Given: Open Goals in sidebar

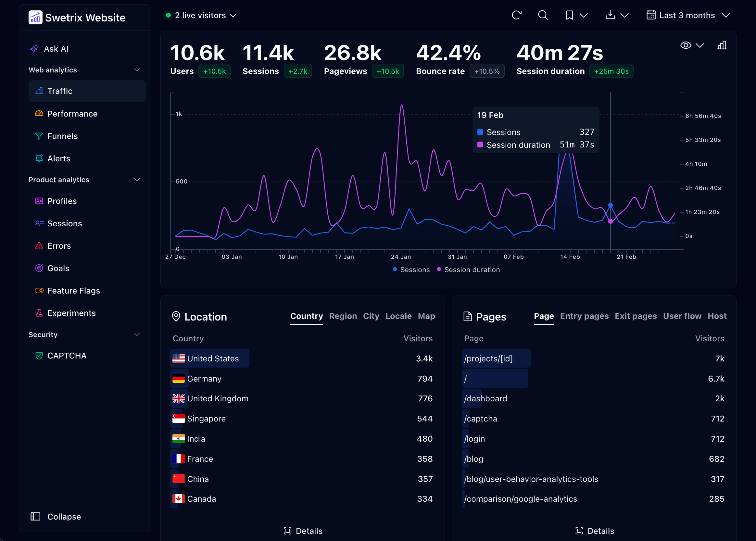Looking at the screenshot, I should 87,268.
